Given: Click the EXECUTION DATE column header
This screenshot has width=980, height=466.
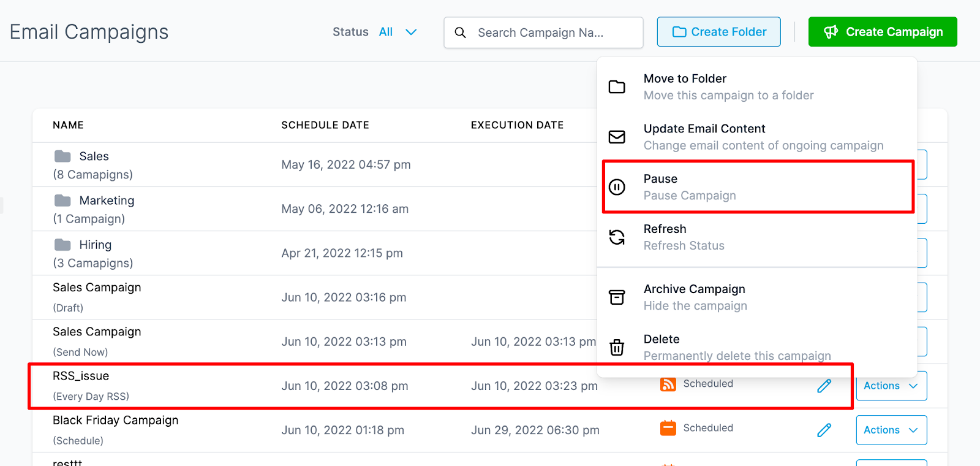Looking at the screenshot, I should point(517,125).
